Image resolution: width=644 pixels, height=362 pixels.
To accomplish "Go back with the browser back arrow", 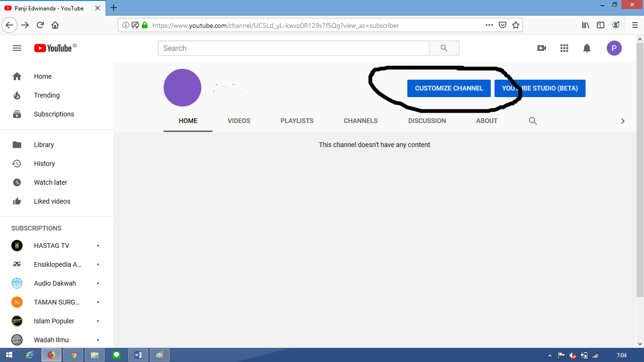I will (10, 25).
